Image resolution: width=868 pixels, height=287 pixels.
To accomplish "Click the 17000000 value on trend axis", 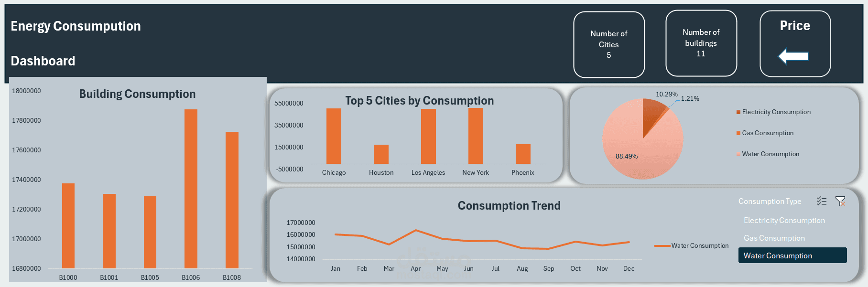I will click(301, 223).
